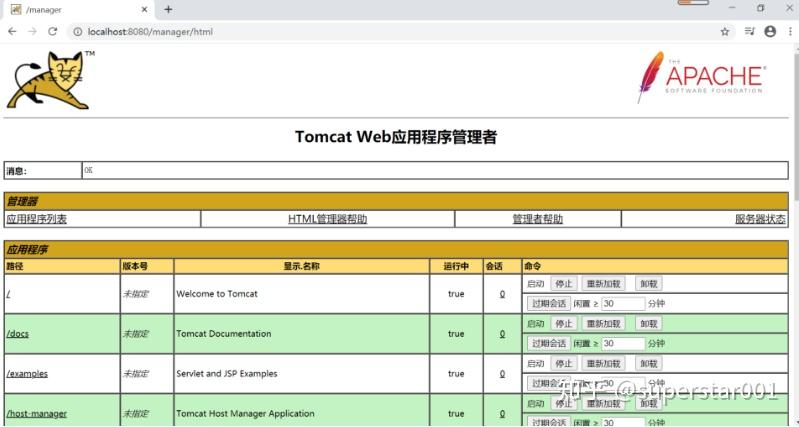799x427 pixels.
Task: Click 卸载 for the Welcome to Tomcat row
Action: pos(649,284)
